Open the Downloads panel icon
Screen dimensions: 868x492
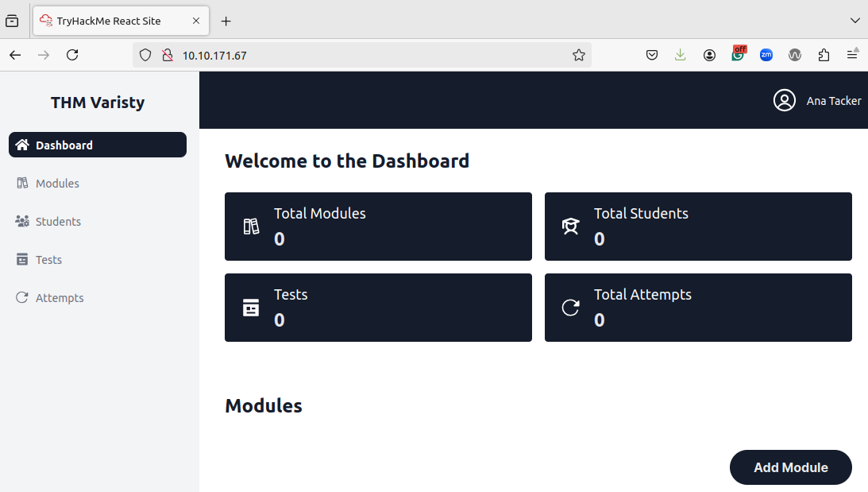click(681, 55)
